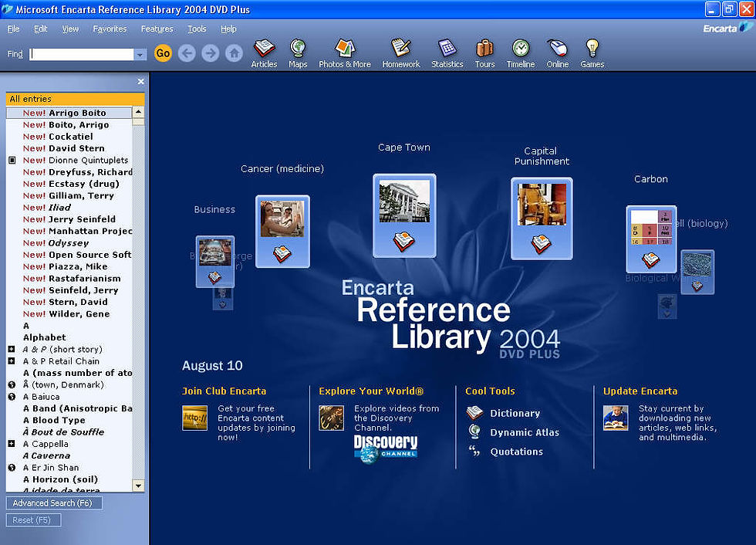
Task: Open the Tours section
Action: tap(484, 53)
